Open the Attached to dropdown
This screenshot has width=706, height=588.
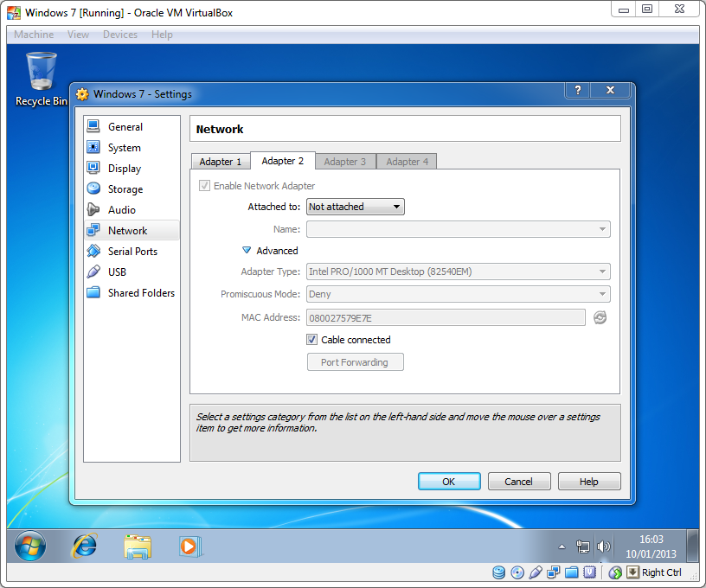[x=356, y=207]
